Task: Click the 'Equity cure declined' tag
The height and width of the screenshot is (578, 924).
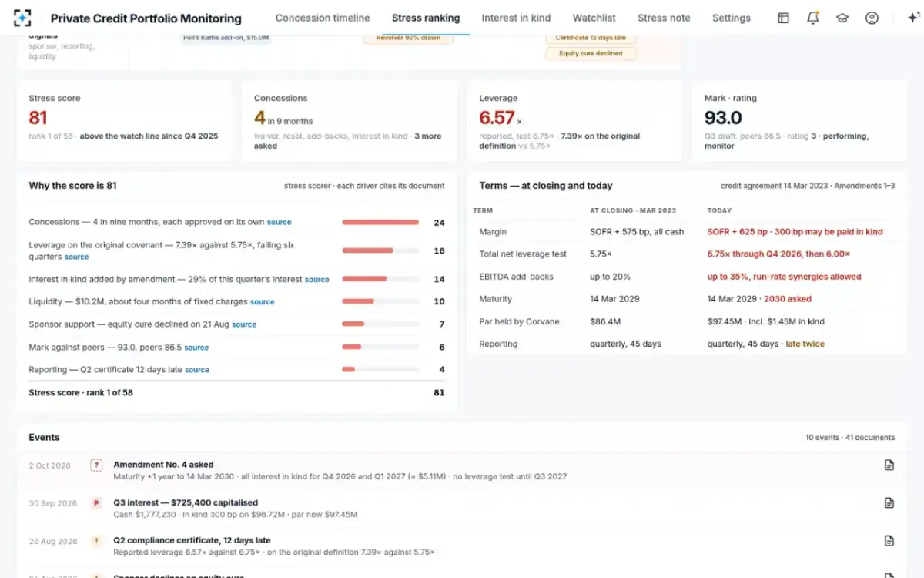Action: (x=591, y=54)
